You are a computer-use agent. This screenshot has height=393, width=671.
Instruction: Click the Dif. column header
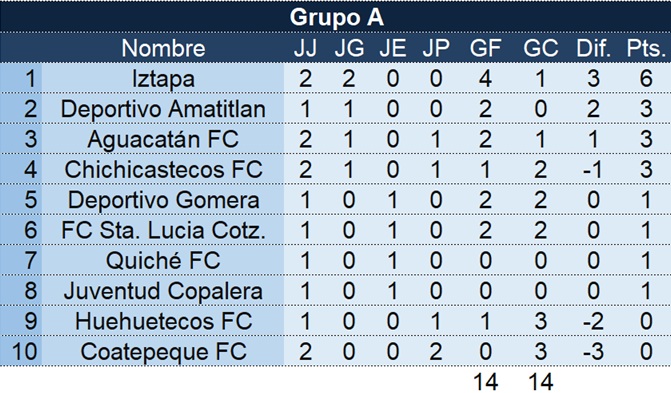tap(593, 48)
